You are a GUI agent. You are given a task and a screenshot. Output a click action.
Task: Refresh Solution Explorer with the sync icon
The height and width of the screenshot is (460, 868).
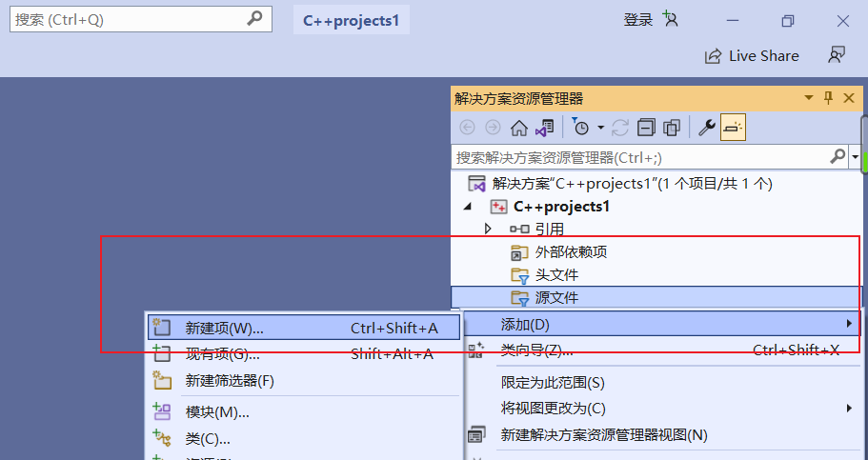click(x=620, y=128)
